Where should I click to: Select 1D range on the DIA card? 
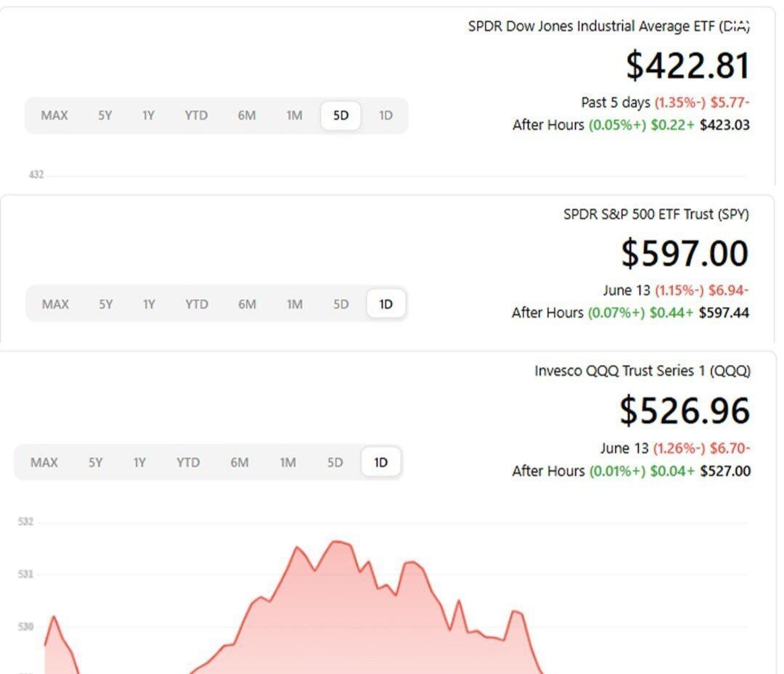coord(385,115)
